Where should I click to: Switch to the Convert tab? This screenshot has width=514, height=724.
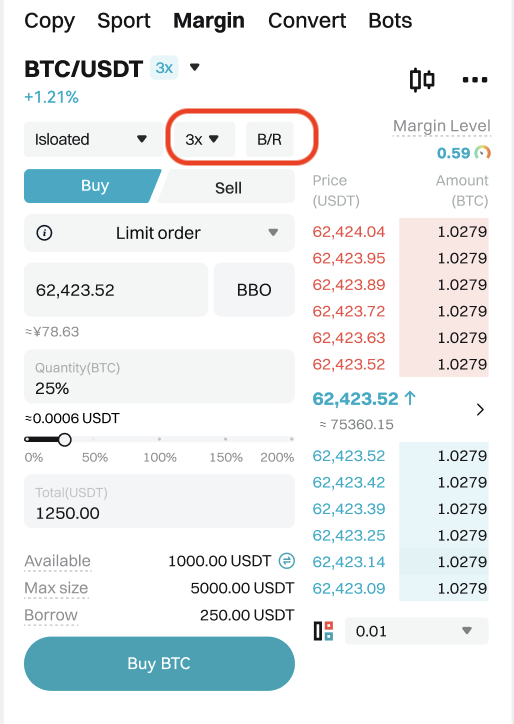coord(307,21)
